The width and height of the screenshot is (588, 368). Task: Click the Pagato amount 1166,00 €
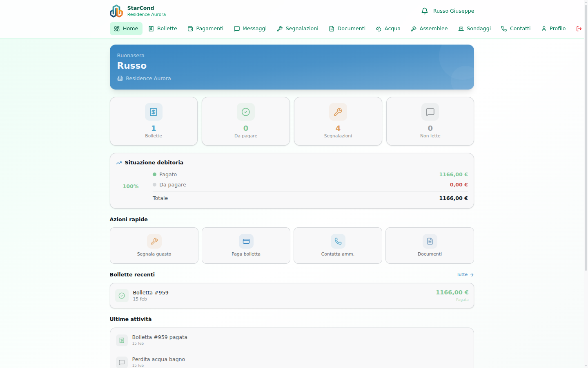(x=453, y=175)
